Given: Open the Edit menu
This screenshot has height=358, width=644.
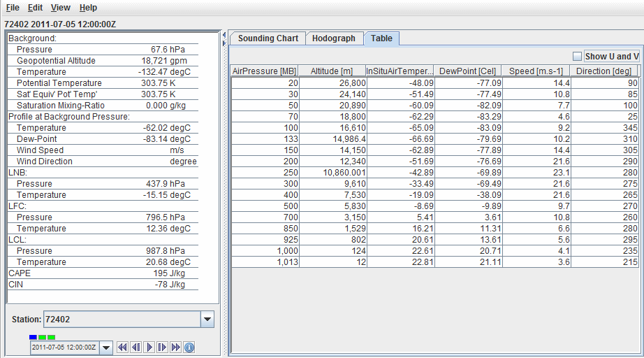Looking at the screenshot, I should pyautogui.click(x=36, y=8).
